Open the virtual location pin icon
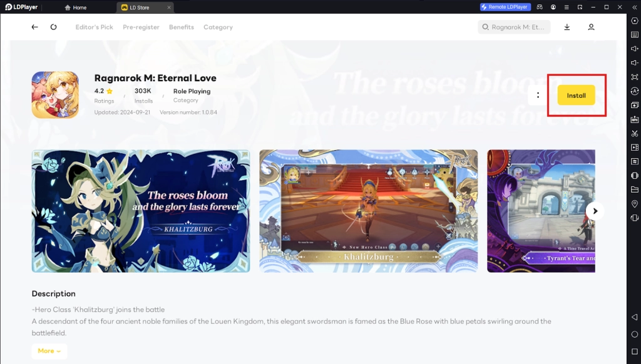This screenshot has width=641, height=364. (x=635, y=204)
